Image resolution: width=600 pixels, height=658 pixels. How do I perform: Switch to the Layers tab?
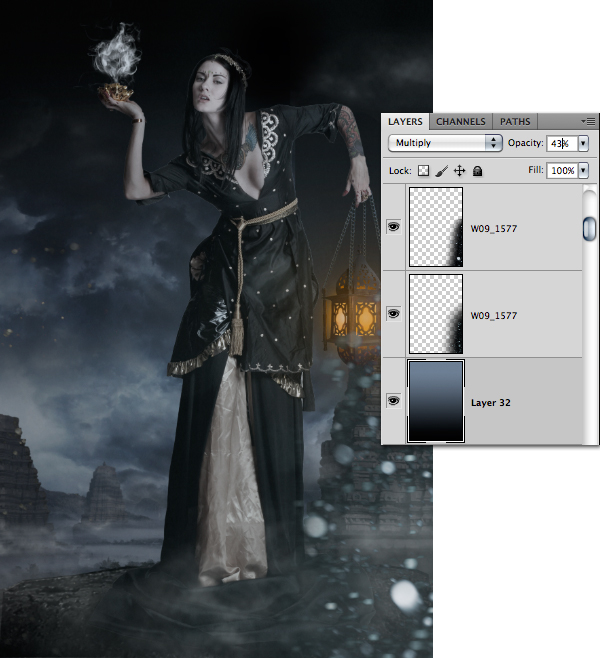pos(405,121)
